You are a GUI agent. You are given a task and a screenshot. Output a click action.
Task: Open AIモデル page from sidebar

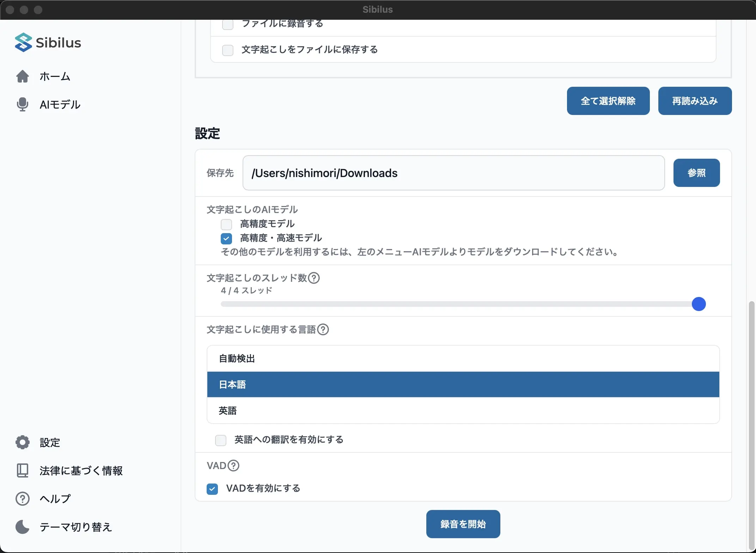[x=60, y=104]
